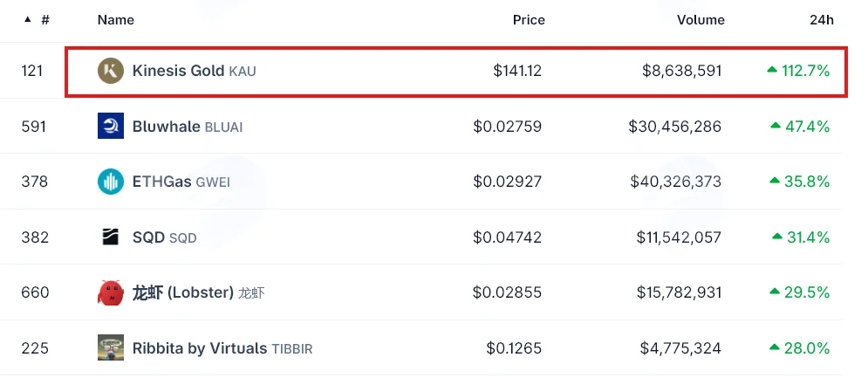Click the red Lobster mascot icon

pyautogui.click(x=111, y=292)
